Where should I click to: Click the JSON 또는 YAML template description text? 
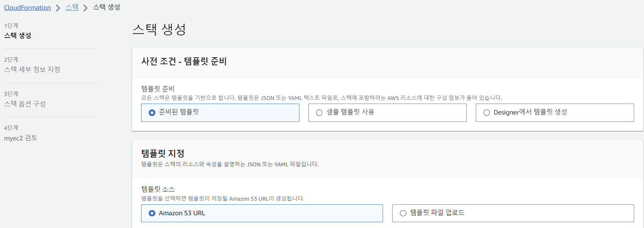point(322,98)
